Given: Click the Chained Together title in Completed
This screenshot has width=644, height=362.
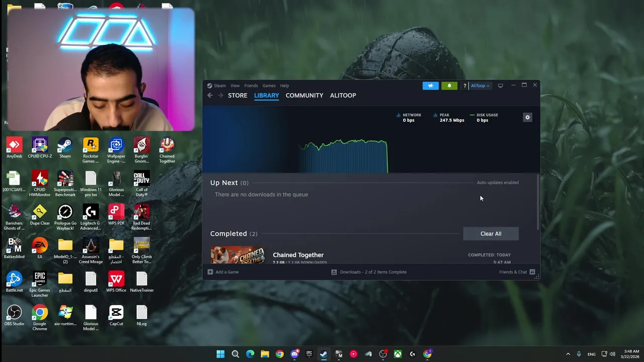Looking at the screenshot, I should 298,255.
